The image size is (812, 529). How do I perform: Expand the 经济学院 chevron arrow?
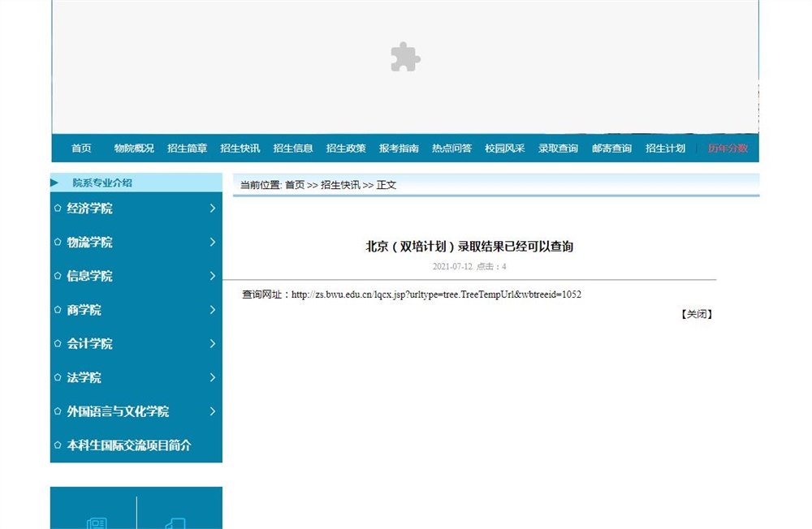[212, 208]
